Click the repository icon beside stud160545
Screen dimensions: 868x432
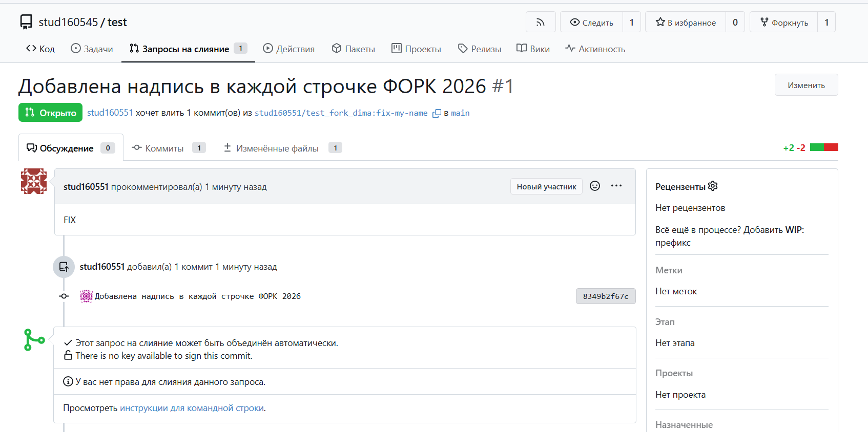(x=26, y=22)
